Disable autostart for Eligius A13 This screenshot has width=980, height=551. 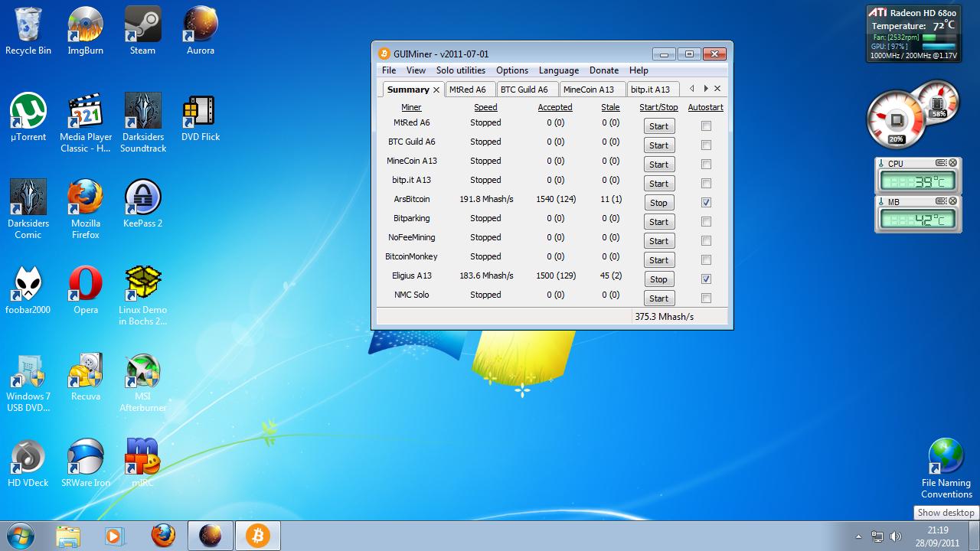[706, 279]
